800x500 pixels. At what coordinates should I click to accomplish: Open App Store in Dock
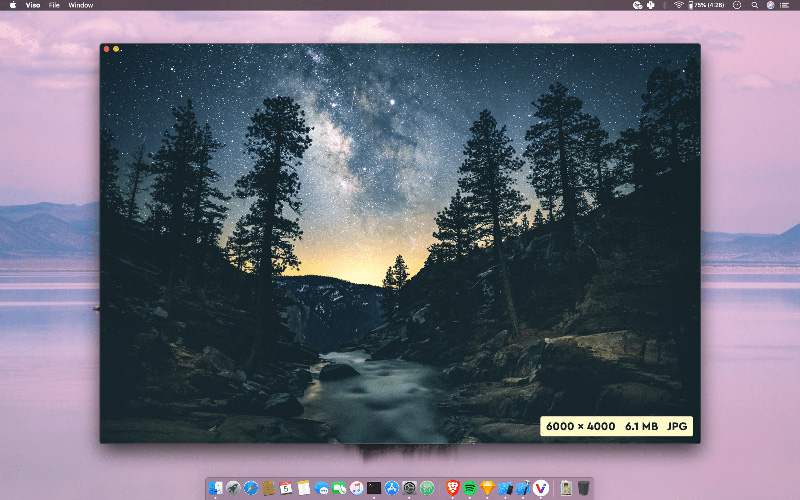(x=392, y=488)
